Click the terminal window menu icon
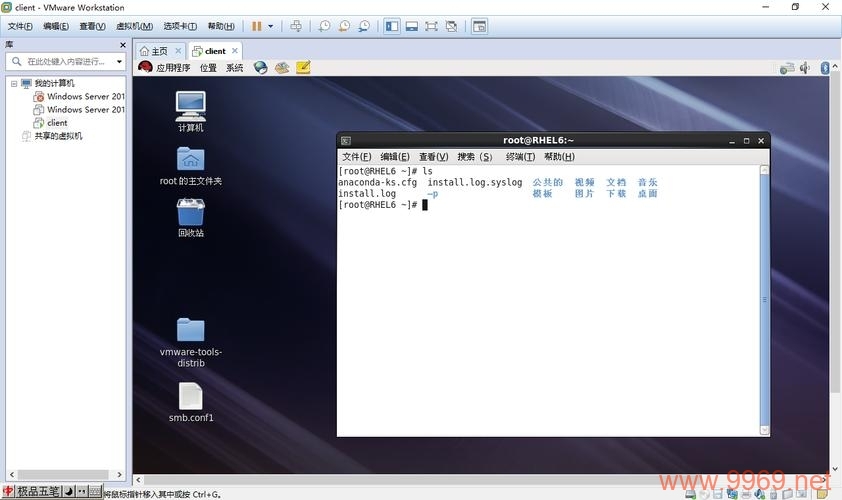842x500 pixels. pos(346,141)
